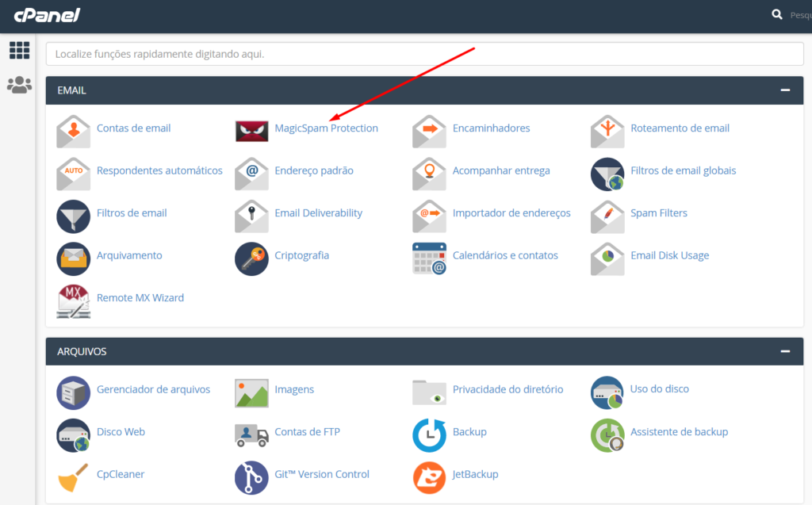
Task: Click the Git Version Control icon
Action: click(251, 477)
